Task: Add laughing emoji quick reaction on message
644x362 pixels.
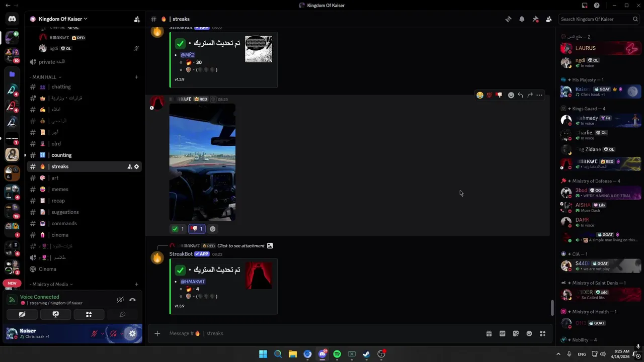Action: coord(480,95)
